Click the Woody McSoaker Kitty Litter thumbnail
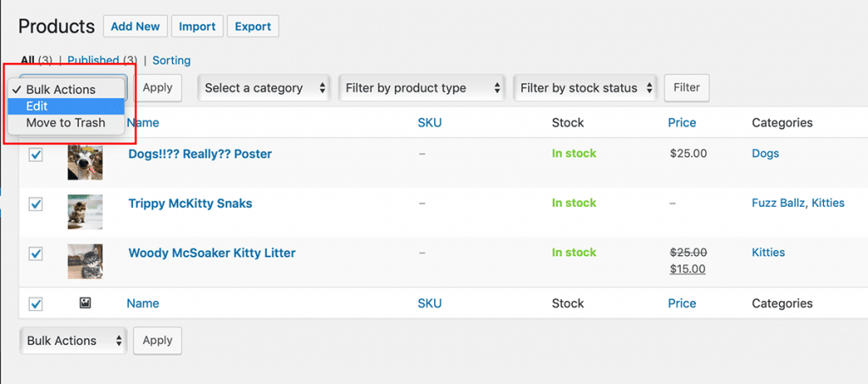 [85, 261]
